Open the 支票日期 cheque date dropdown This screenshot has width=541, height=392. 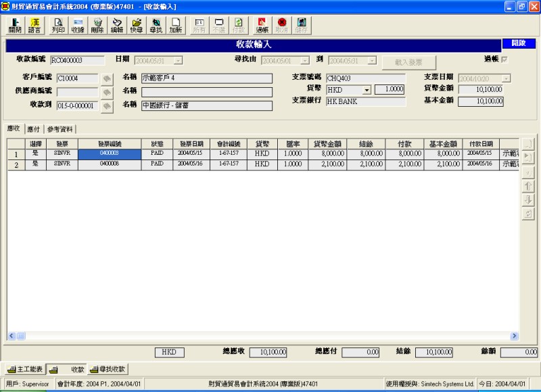[506, 78]
